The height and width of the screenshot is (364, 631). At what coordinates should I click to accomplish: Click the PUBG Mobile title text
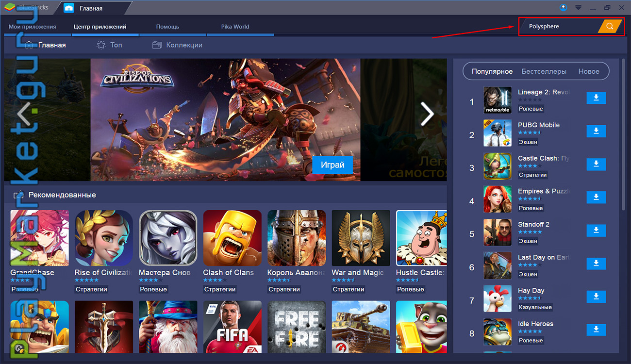[539, 125]
